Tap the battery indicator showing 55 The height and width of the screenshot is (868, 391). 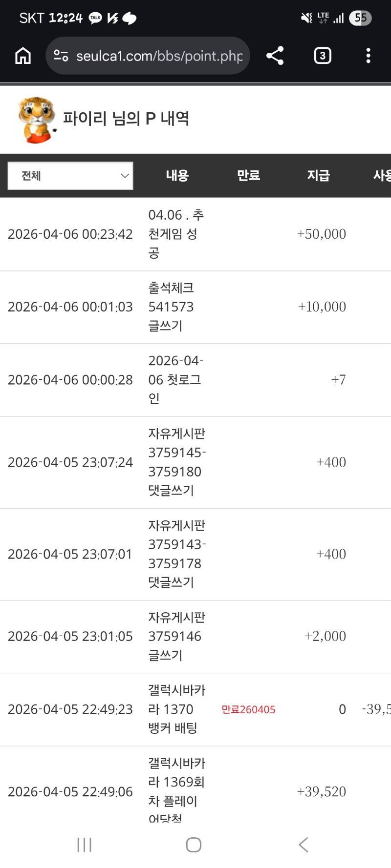360,18
